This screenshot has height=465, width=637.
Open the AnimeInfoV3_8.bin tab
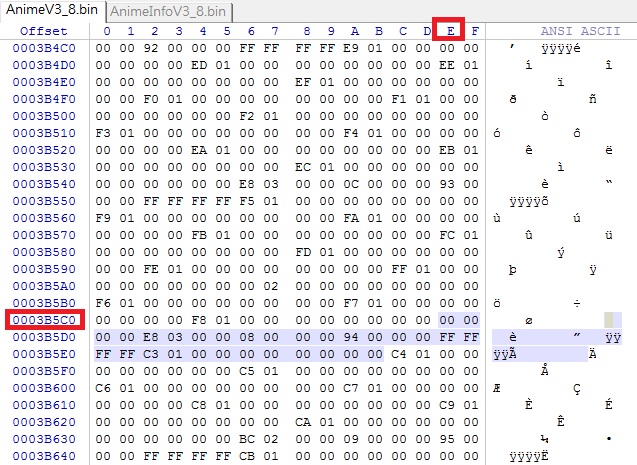168,12
